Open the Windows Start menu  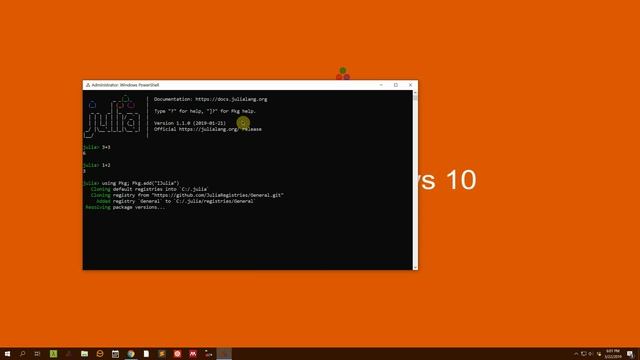coord(7,354)
